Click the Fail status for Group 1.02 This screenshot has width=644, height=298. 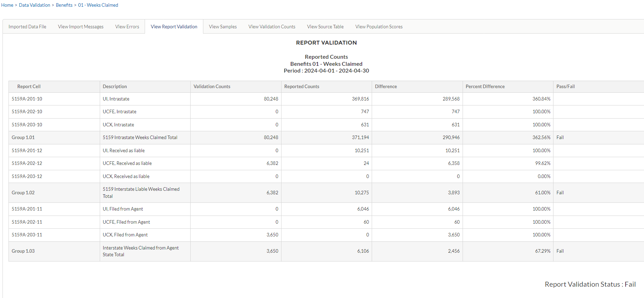tap(560, 193)
